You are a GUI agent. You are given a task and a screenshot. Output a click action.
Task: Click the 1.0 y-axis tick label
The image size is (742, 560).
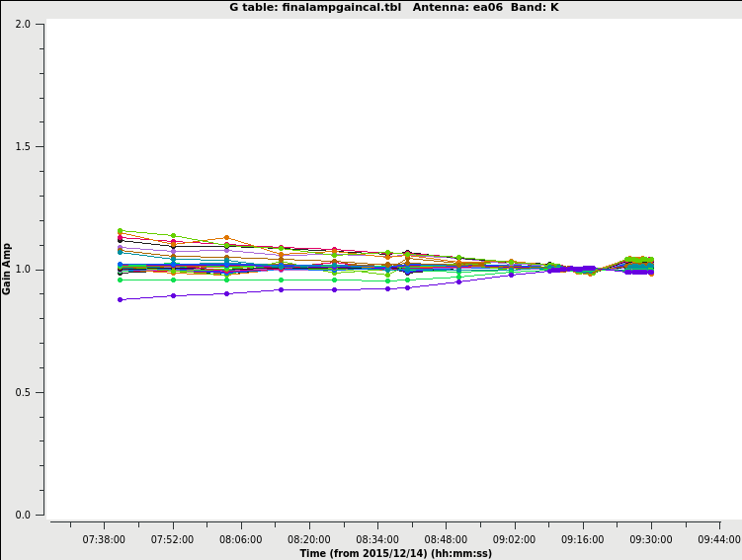point(23,269)
